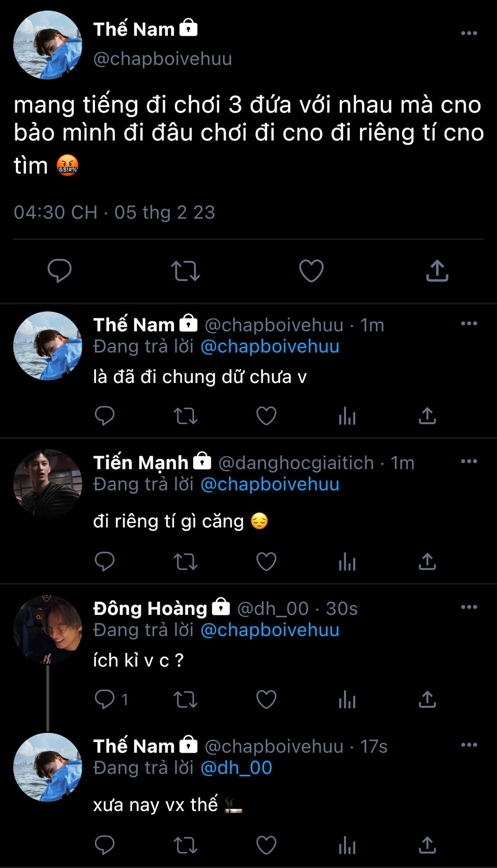This screenshot has height=868, width=497.
Task: Like Tiến Mạnh's reply
Action: pyautogui.click(x=266, y=561)
